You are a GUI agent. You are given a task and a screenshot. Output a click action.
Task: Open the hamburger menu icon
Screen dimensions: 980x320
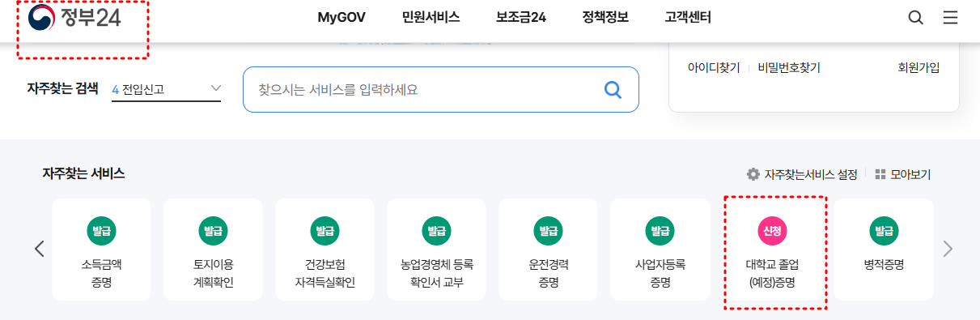click(950, 18)
